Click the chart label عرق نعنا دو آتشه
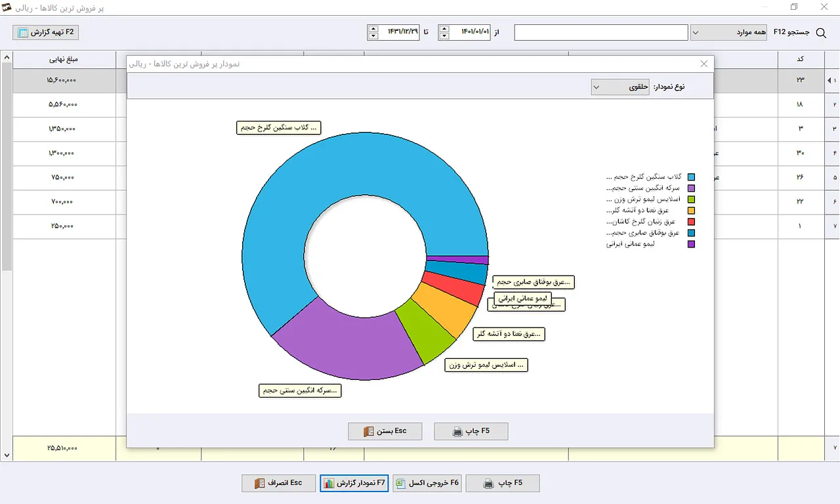This screenshot has height=504, width=840. [x=510, y=334]
